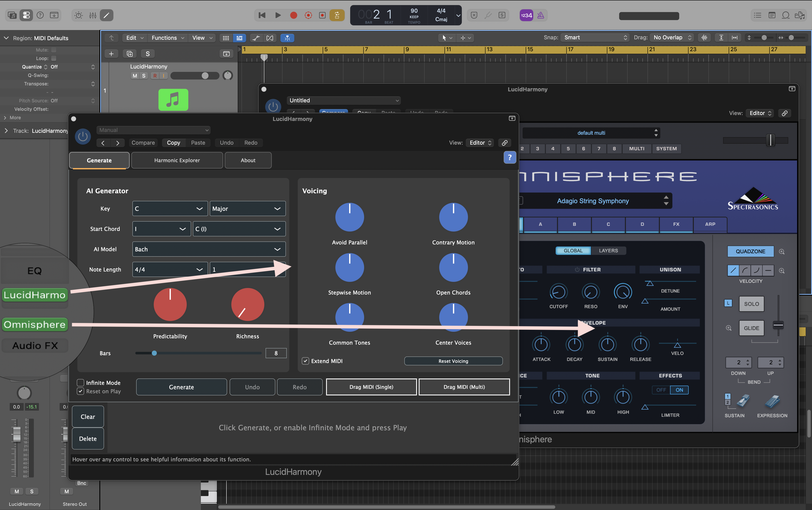
Task: Check the Infinite Mode checkbox
Action: point(80,382)
